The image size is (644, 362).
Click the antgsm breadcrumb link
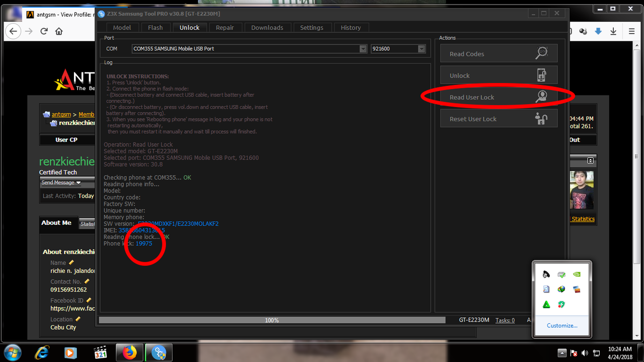click(61, 115)
